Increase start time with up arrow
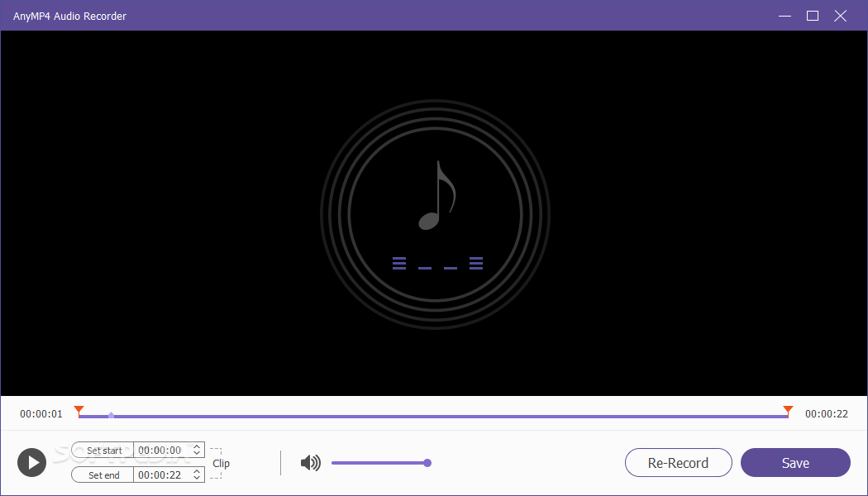This screenshot has width=868, height=496. pyautogui.click(x=197, y=446)
